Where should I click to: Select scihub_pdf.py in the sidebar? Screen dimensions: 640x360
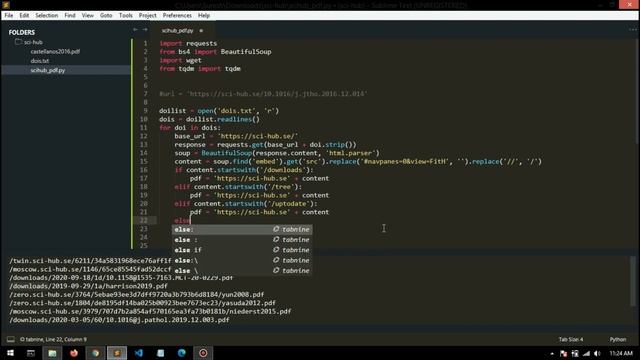pos(48,70)
